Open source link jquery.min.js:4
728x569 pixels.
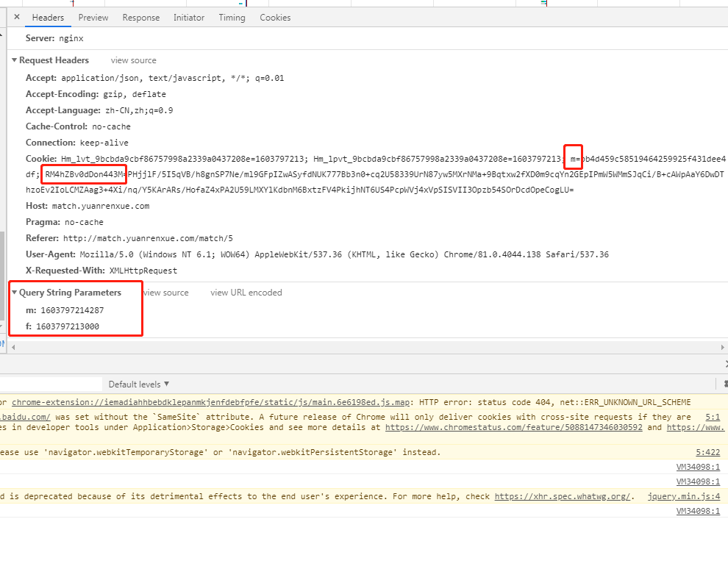click(684, 496)
